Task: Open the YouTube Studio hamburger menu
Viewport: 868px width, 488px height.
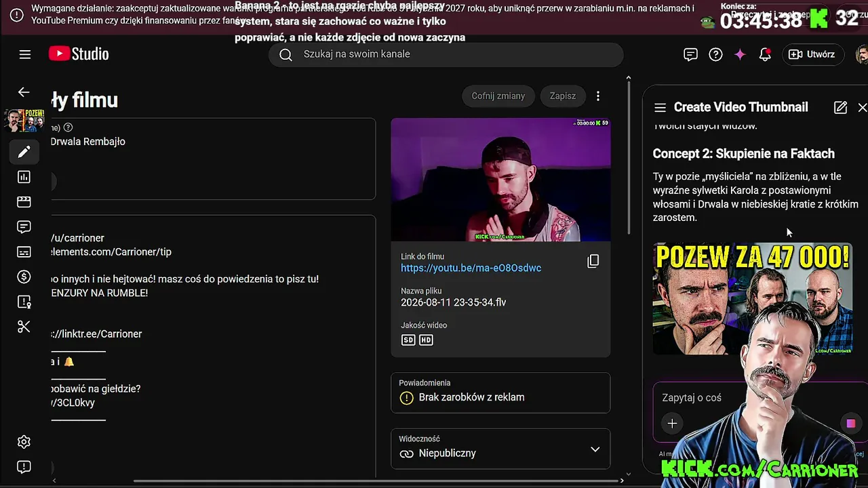Action: click(25, 54)
